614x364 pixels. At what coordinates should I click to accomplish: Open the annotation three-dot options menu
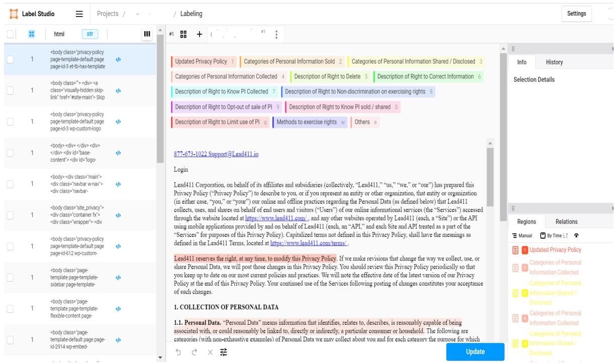click(276, 34)
